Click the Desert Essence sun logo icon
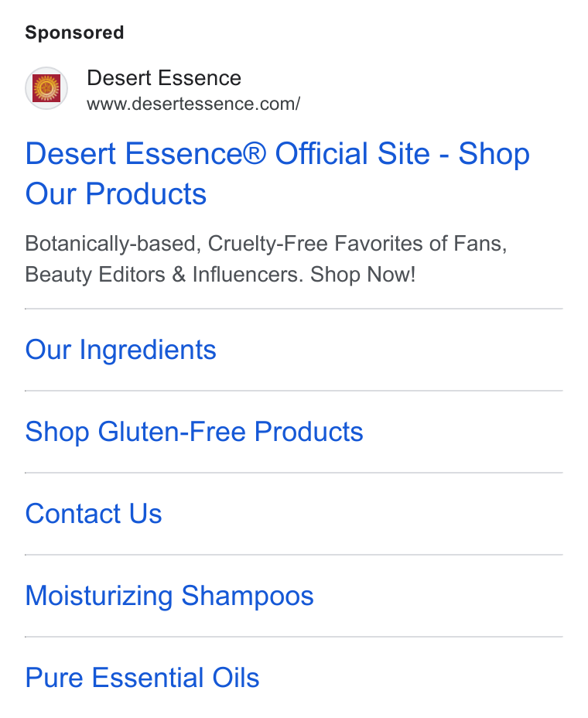588x718 pixels. [46, 88]
